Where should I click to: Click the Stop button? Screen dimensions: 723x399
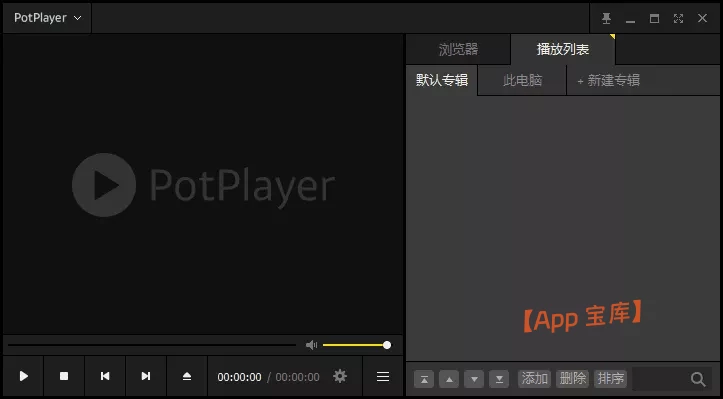tap(64, 376)
